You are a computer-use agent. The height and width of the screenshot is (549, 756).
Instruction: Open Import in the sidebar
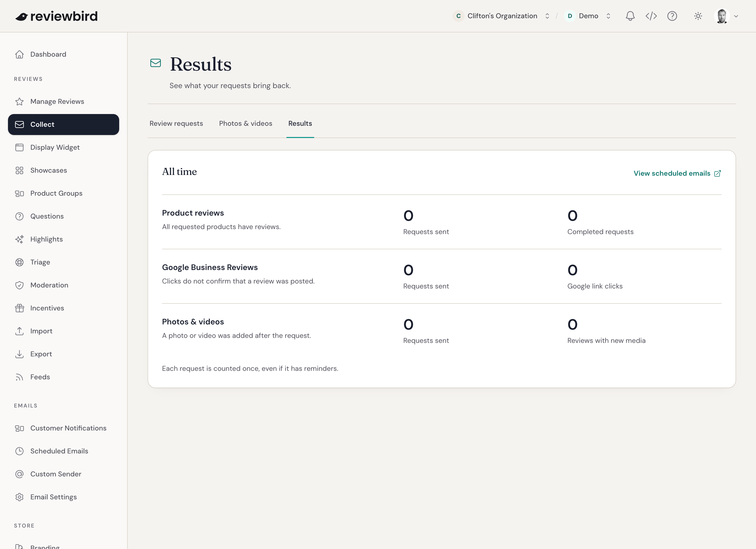point(63,331)
